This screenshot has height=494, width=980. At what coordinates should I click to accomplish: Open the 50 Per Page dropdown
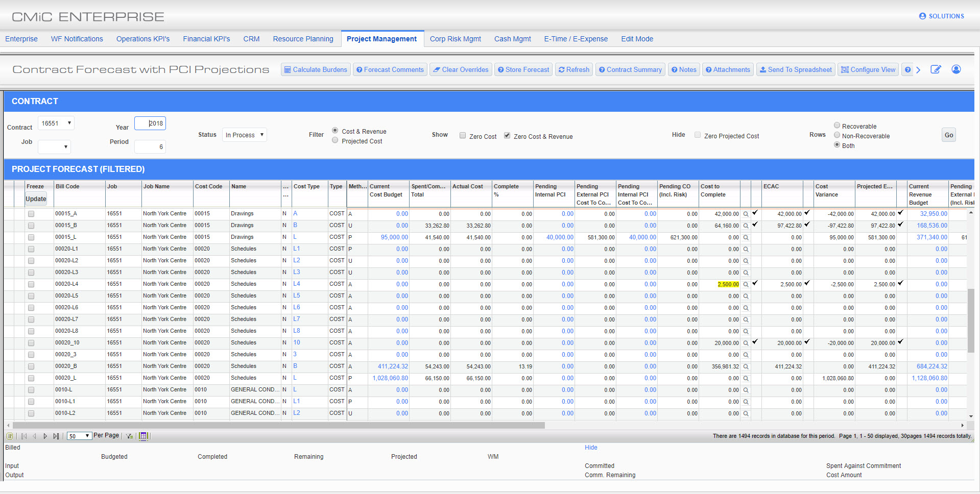(x=80, y=436)
